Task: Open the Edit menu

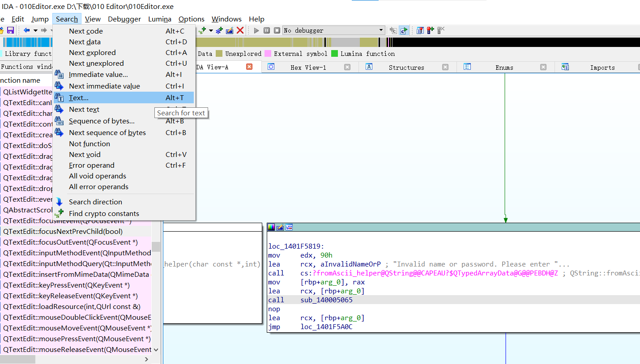Action: pyautogui.click(x=18, y=19)
